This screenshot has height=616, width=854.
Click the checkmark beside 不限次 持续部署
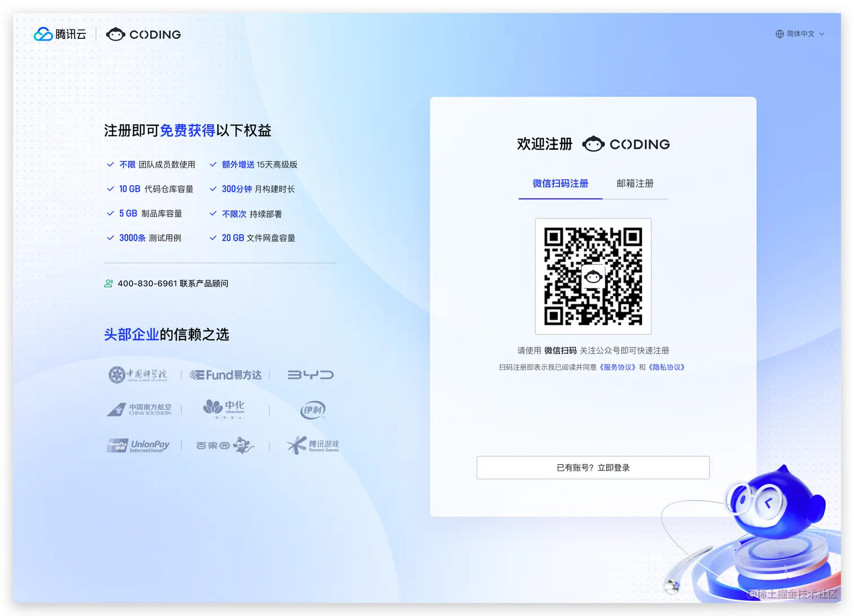point(213,213)
